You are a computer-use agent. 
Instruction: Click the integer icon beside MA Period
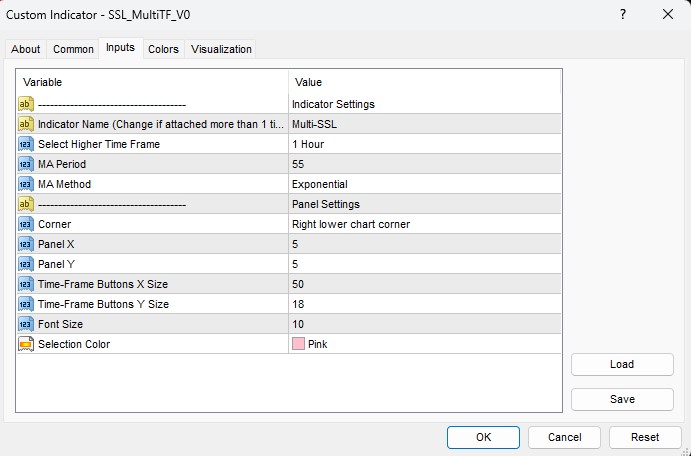tap(26, 164)
